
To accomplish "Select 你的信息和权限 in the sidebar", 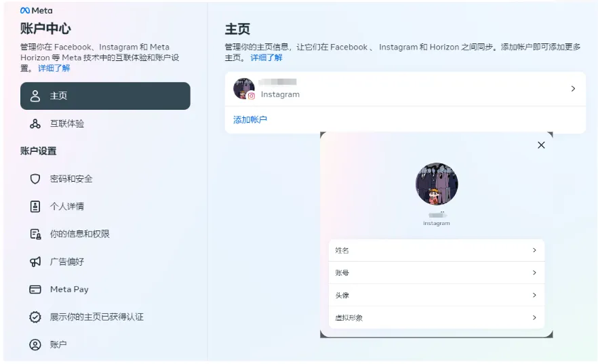I will 105,234.
